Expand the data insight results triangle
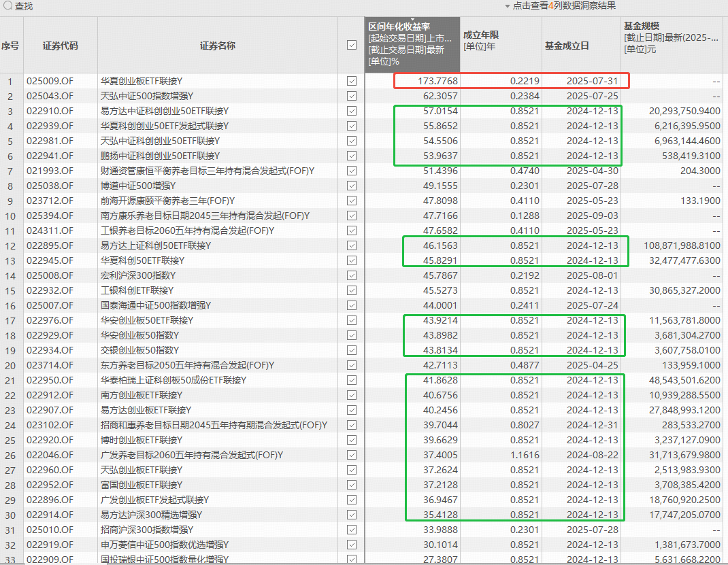 [x=507, y=6]
